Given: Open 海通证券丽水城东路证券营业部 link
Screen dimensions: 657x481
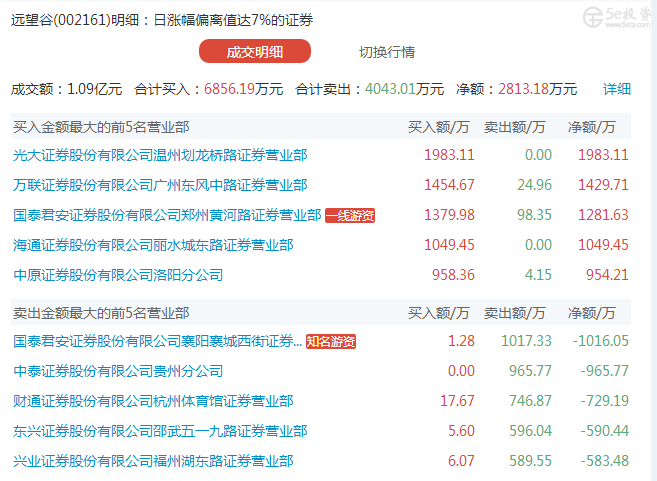Looking at the screenshot, I should (x=153, y=245).
